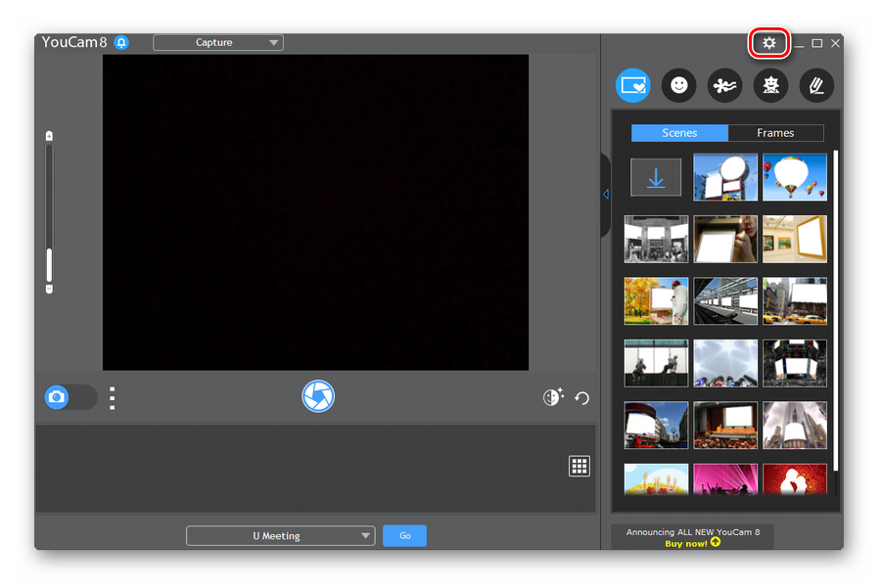Open the U Meeting dropdown
The height and width of the screenshot is (588, 881).
(280, 536)
